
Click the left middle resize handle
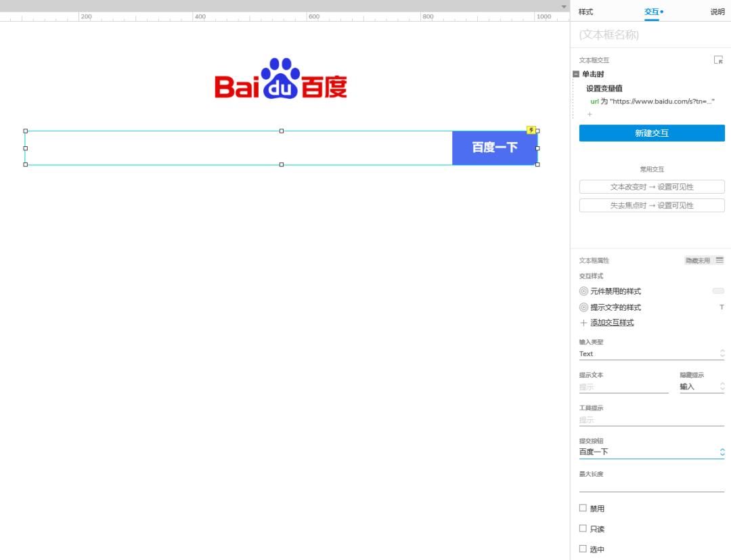(26, 148)
